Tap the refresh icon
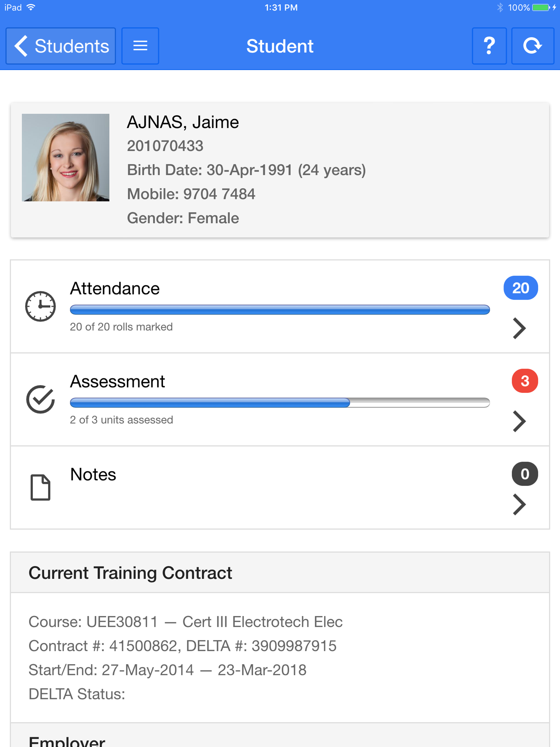Screen dimensions: 560x747 533,46
